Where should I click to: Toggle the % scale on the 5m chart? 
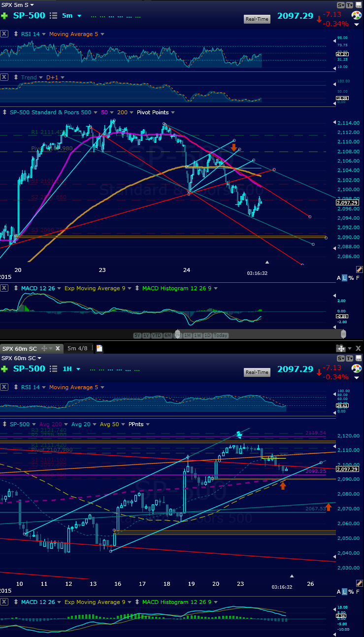[351, 278]
